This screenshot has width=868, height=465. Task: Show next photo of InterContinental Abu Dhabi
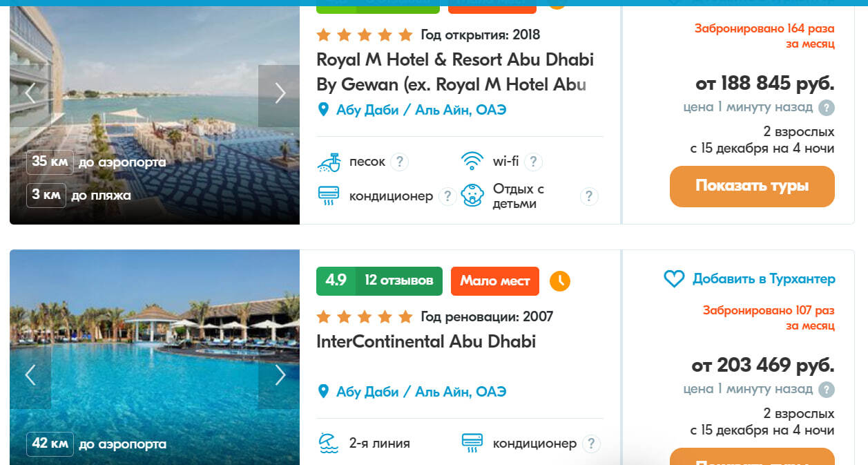[x=279, y=375]
